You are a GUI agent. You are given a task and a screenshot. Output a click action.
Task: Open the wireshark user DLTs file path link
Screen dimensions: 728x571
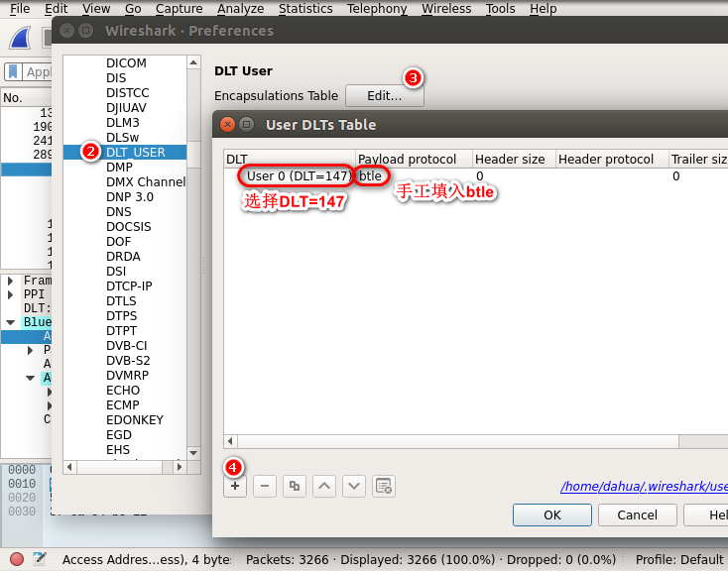click(644, 487)
